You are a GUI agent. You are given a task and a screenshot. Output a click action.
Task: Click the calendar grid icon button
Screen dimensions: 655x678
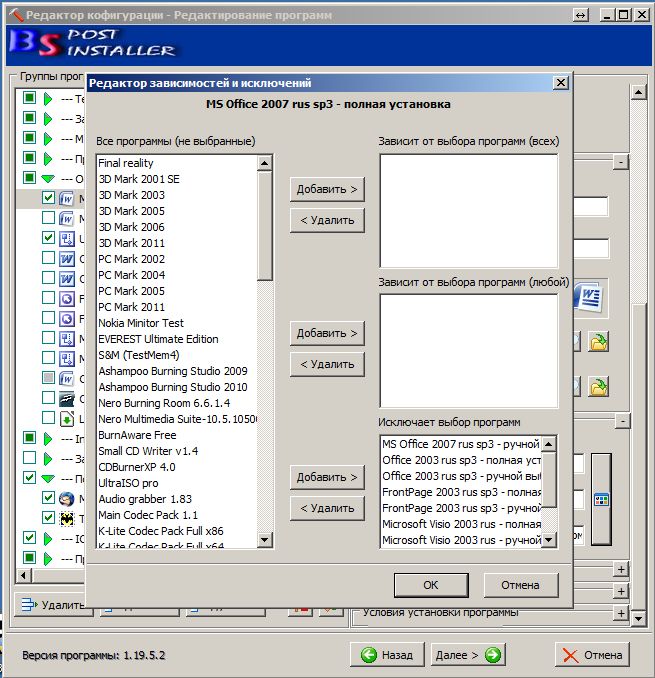point(601,499)
